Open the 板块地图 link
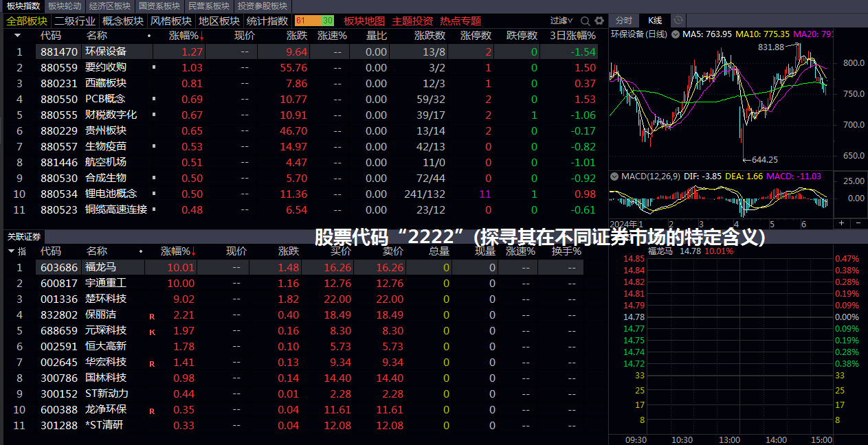The image size is (868, 445). [x=364, y=21]
